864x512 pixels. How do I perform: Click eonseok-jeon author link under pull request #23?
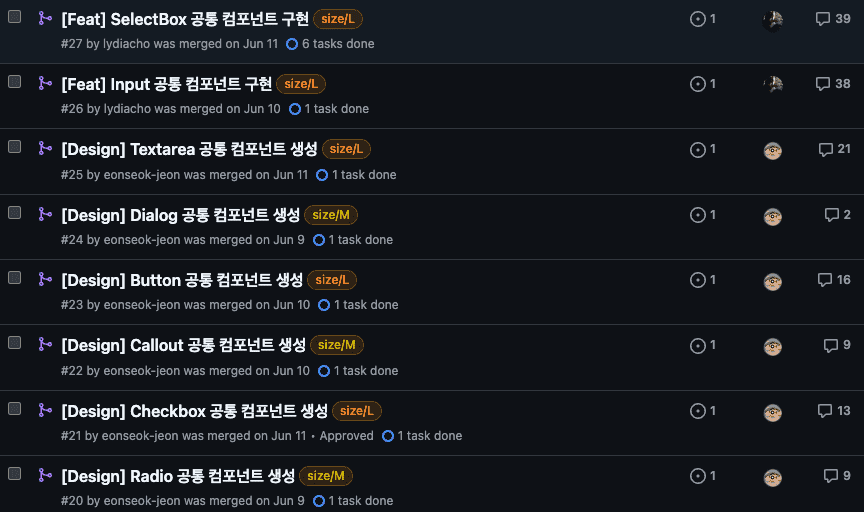(x=142, y=305)
